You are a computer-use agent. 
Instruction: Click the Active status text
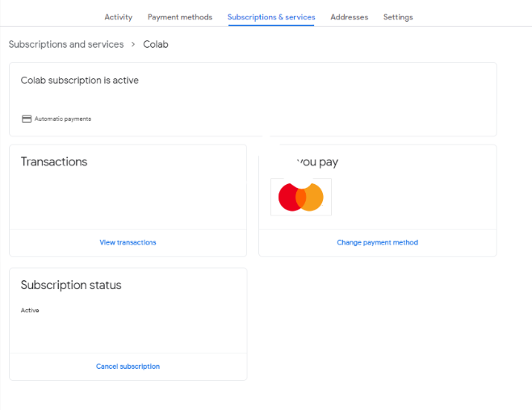pyautogui.click(x=30, y=310)
